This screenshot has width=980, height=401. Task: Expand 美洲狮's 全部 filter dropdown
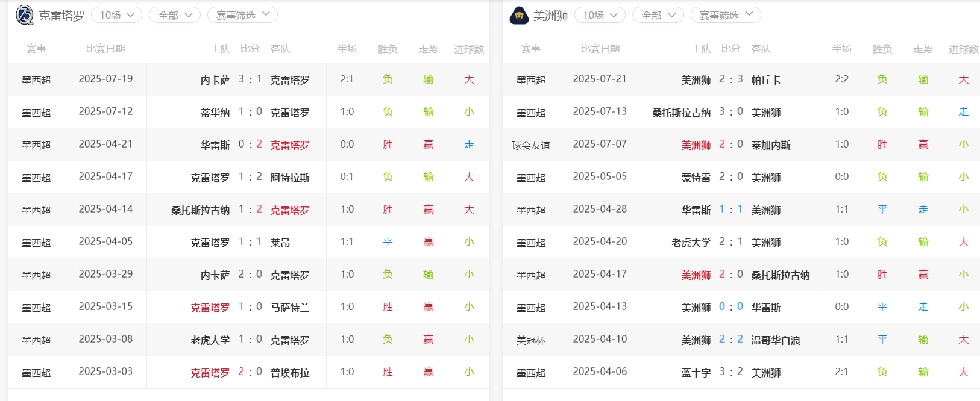click(658, 15)
